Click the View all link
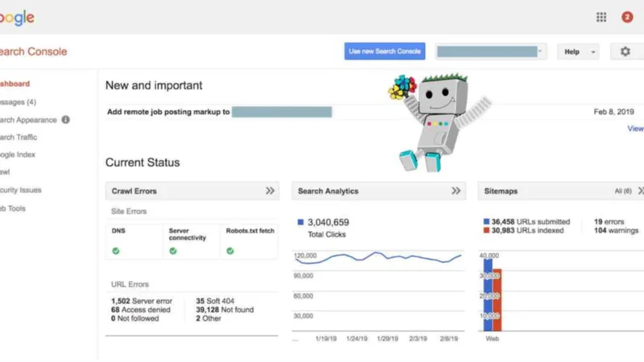Viewport: 644px width, 362px height. 635,129
